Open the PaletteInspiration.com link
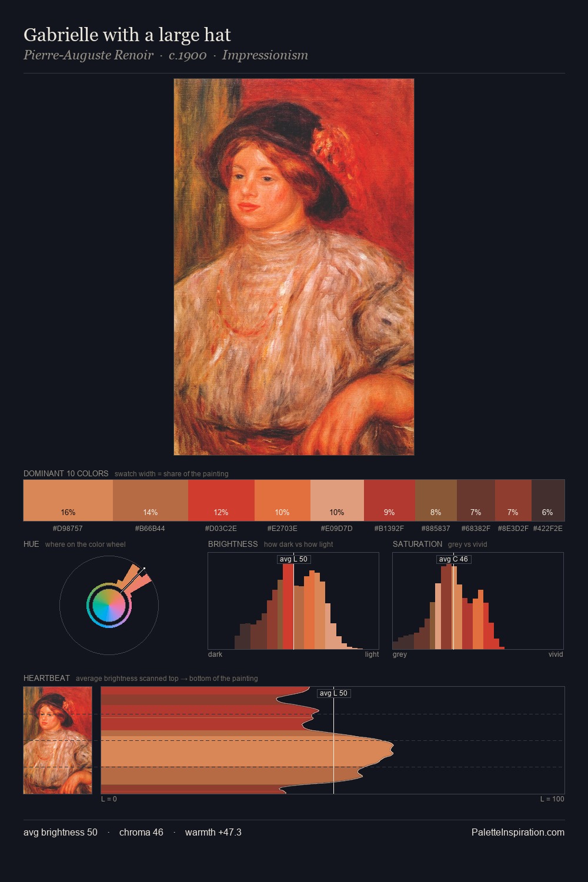The image size is (588, 882). [x=518, y=832]
